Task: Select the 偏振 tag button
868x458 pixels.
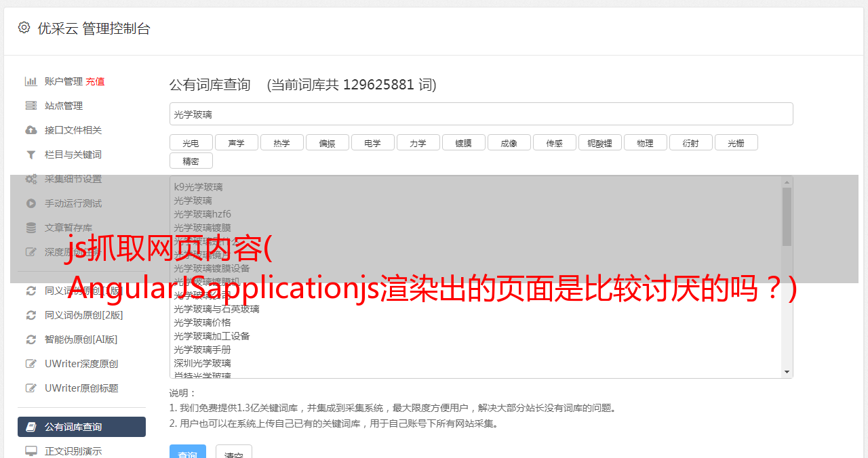Action: (327, 142)
